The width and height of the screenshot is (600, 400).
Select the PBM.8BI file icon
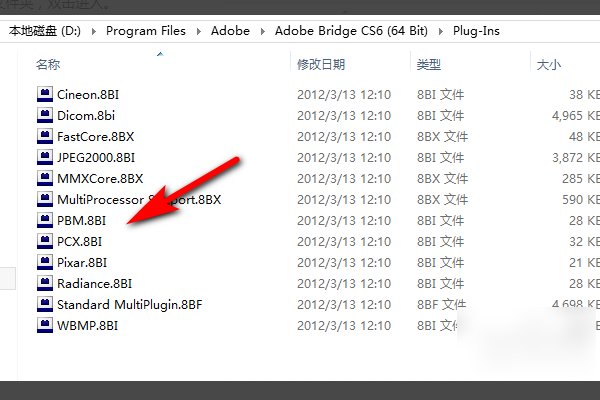(44, 221)
